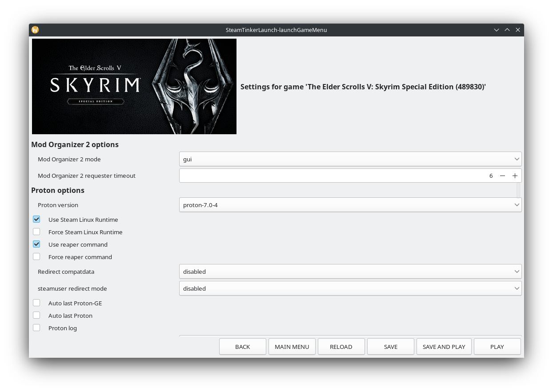Click the 'Mod Organizer 2 options' heading
The width and height of the screenshot is (553, 392).
coord(75,144)
